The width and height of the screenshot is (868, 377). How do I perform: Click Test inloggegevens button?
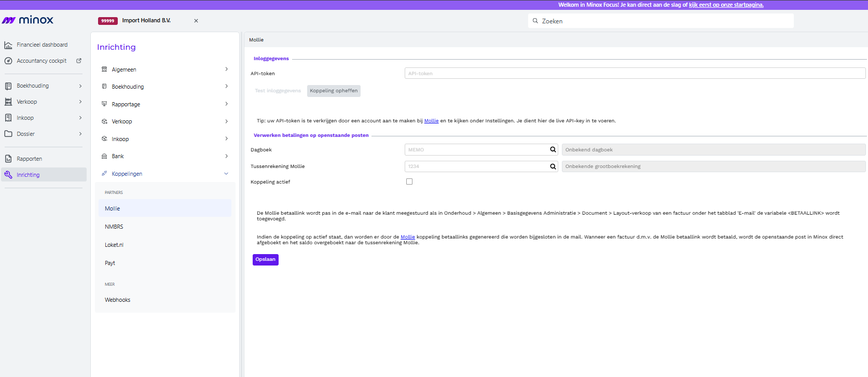pos(278,91)
